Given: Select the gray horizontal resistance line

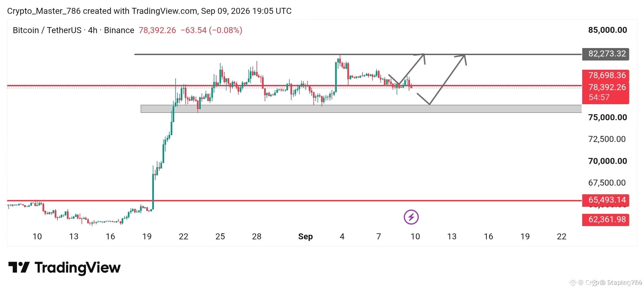Looking at the screenshot, I should [358, 55].
